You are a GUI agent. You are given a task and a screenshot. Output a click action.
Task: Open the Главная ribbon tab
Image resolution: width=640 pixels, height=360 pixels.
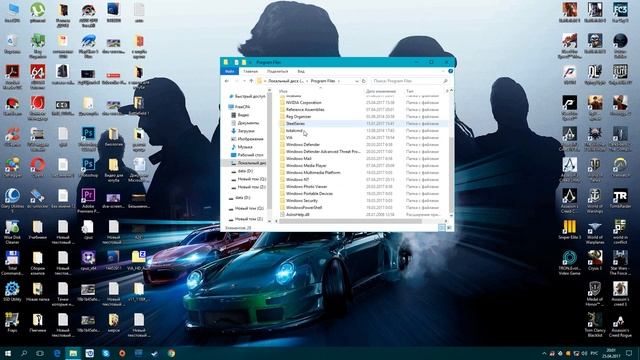coord(251,71)
